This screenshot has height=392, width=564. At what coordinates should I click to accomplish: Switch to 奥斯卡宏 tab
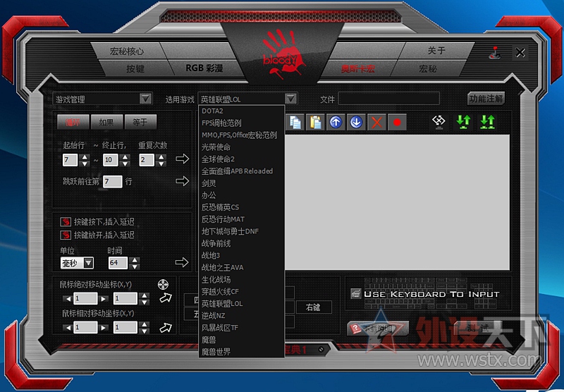[x=358, y=68]
